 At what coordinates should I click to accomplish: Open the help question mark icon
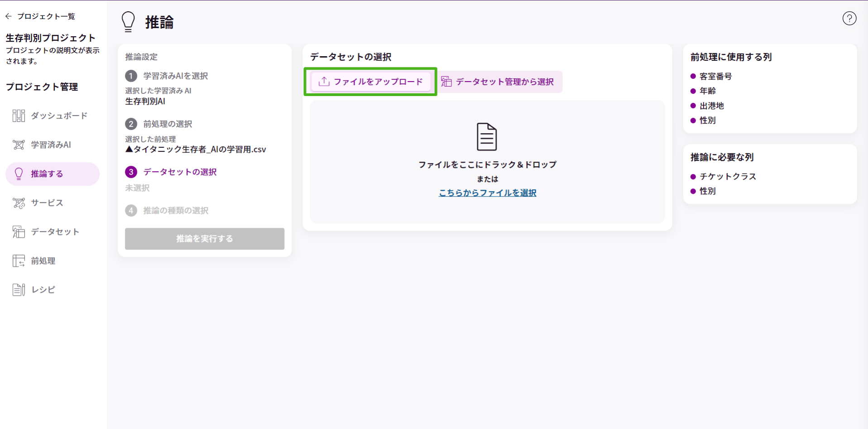(x=849, y=19)
